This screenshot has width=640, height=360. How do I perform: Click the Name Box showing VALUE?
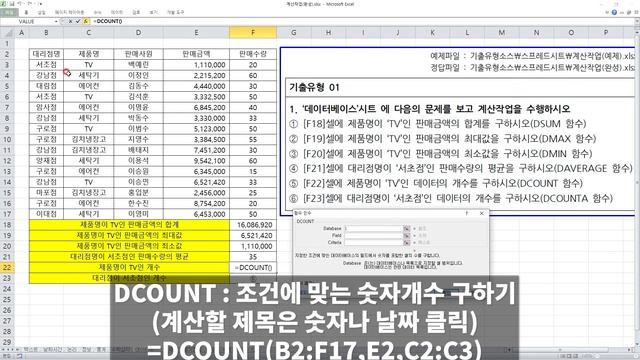pyautogui.click(x=27, y=21)
